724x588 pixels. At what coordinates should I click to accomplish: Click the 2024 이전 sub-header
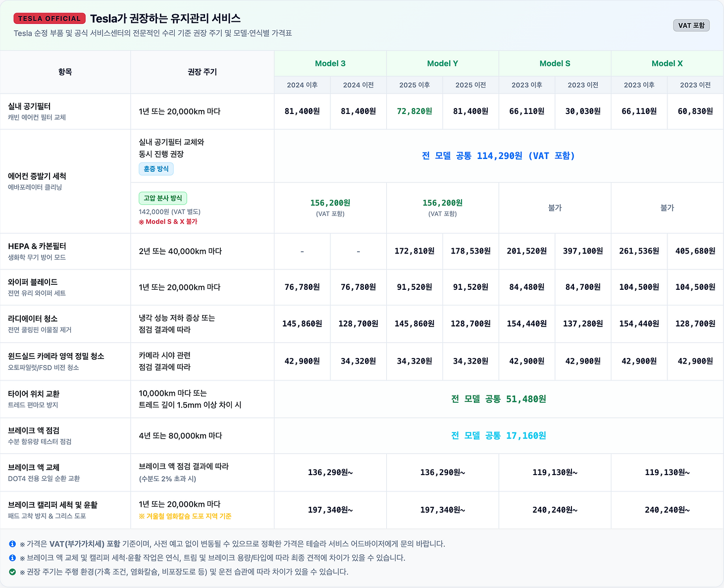pos(359,85)
